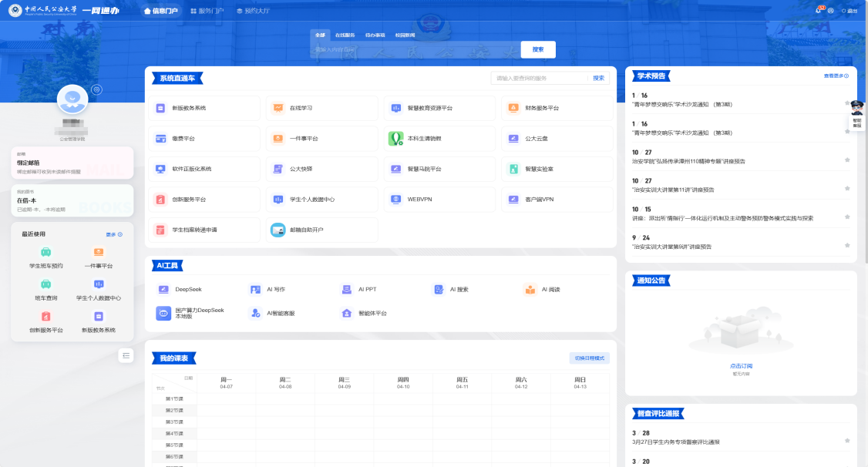Open the 在线学习 service tile
Image resolution: width=868 pixels, height=467 pixels.
coord(300,109)
